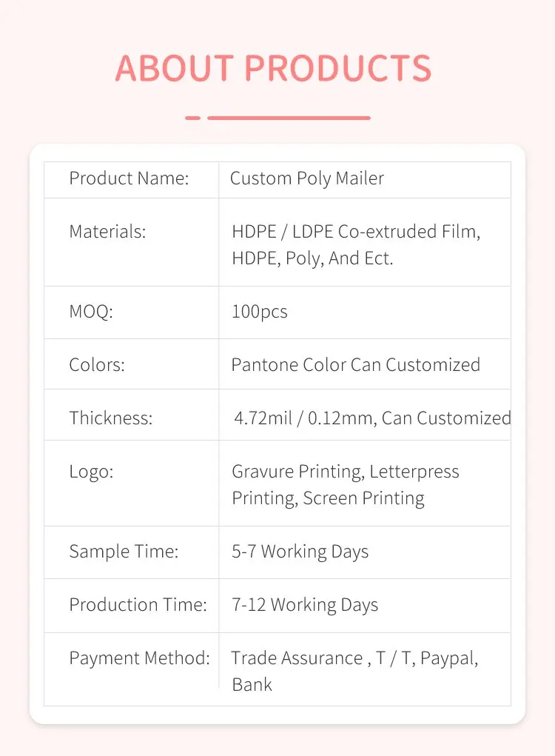Image resolution: width=555 pixels, height=756 pixels.
Task: Click the Custom Poly Mailer value
Action: point(307,178)
